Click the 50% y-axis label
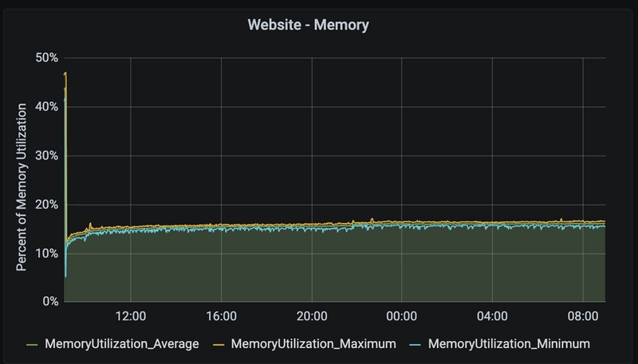This screenshot has width=638, height=364. coord(47,58)
